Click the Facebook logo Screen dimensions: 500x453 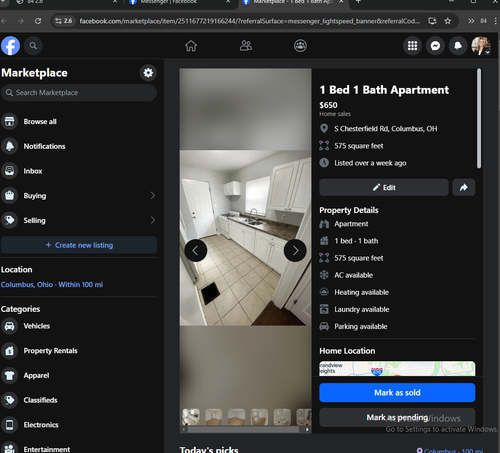point(10,46)
